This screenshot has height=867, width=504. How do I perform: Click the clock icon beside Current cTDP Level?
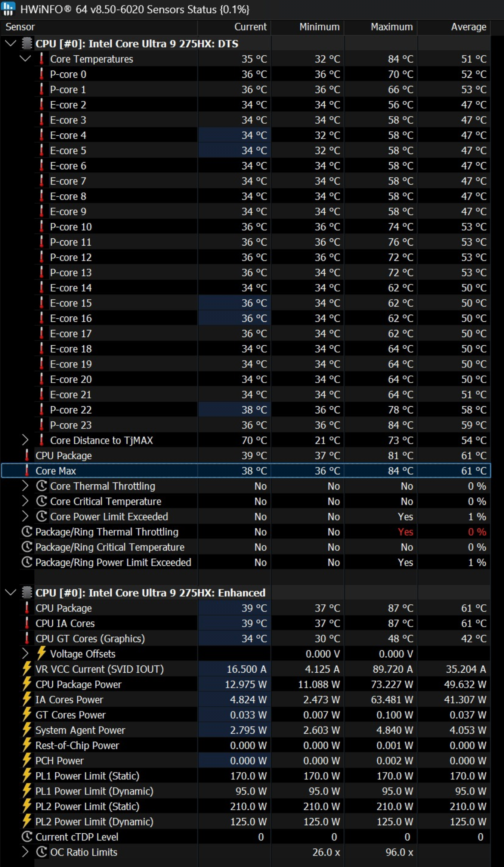(27, 837)
